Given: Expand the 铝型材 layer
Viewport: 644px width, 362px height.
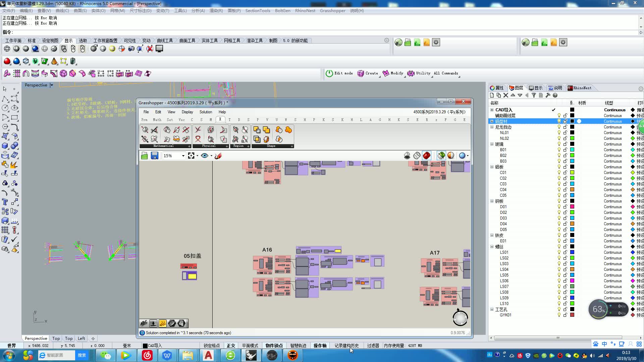Looking at the screenshot, I should point(492,121).
